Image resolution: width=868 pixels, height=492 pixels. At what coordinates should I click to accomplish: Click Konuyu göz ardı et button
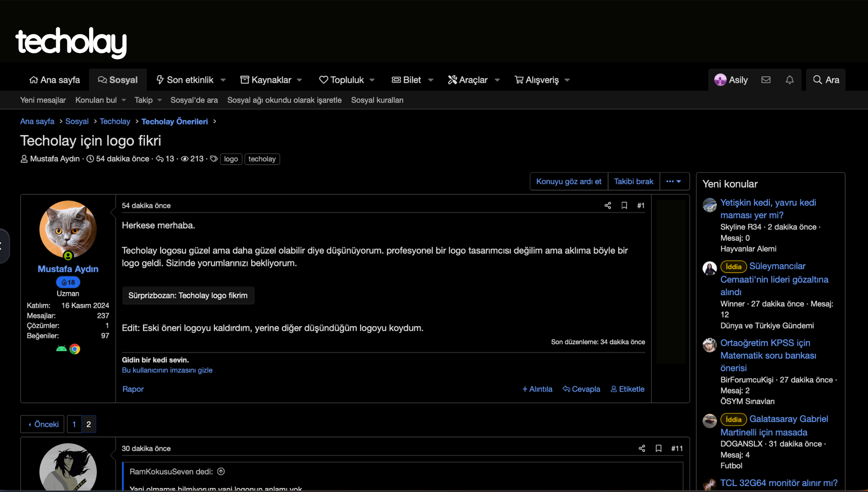[x=569, y=181]
